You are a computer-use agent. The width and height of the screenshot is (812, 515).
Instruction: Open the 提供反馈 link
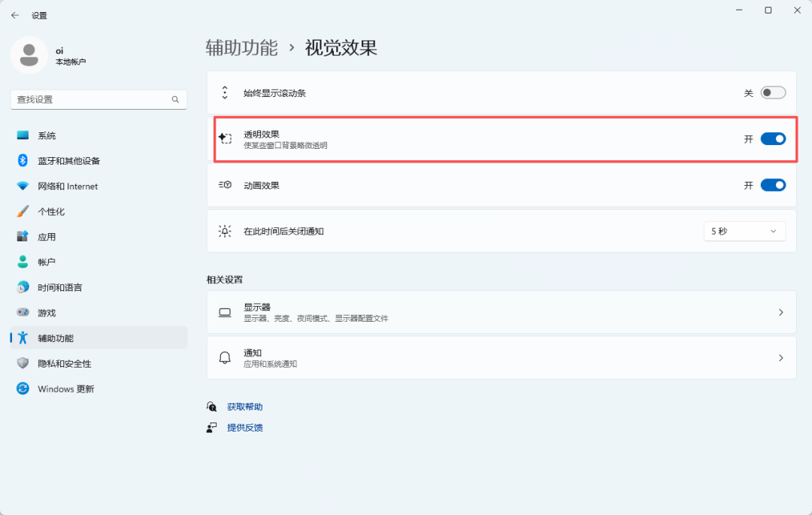click(x=245, y=428)
